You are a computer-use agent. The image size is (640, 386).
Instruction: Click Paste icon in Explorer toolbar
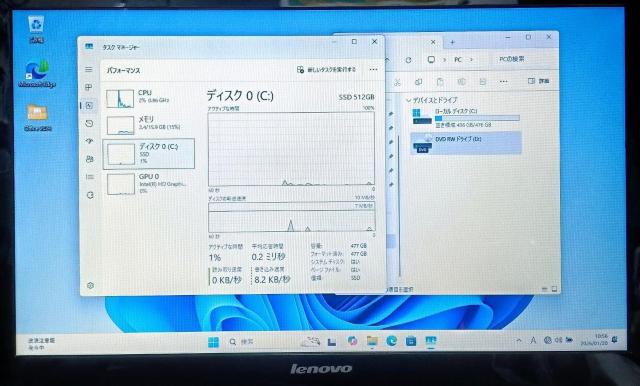point(440,82)
